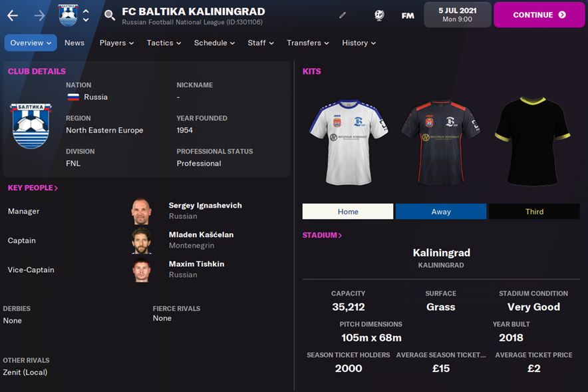Expand the Players dropdown menu
588x392 pixels.
click(116, 43)
